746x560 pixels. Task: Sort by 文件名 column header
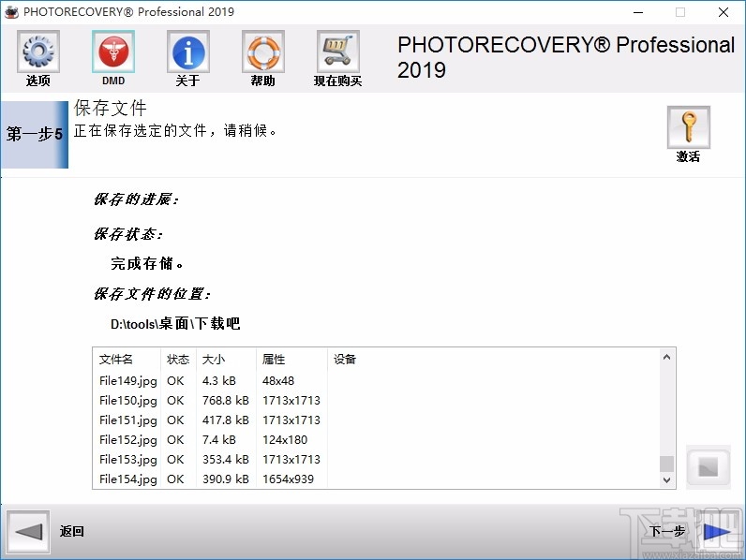point(115,360)
